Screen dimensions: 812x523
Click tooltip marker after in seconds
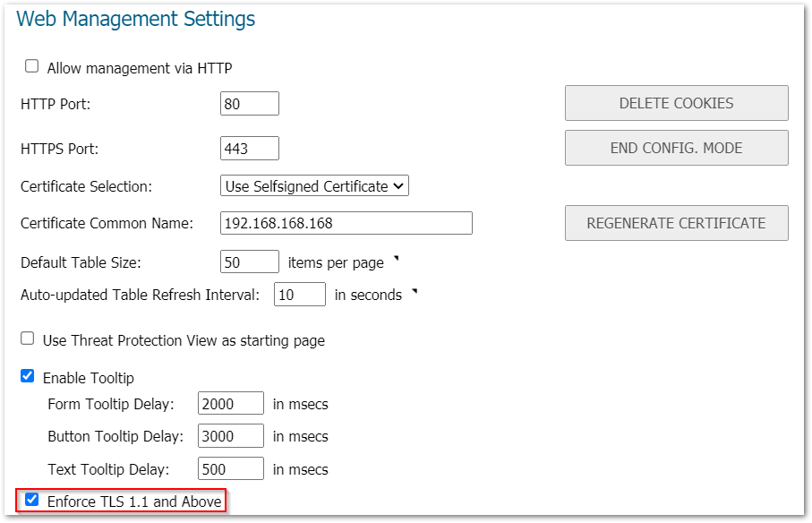[x=415, y=292]
